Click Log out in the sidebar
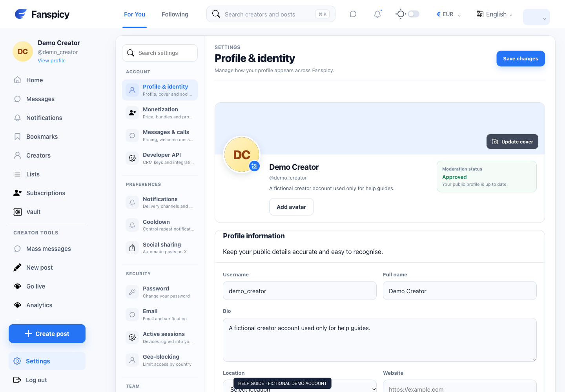The image size is (565, 392). pos(47,380)
